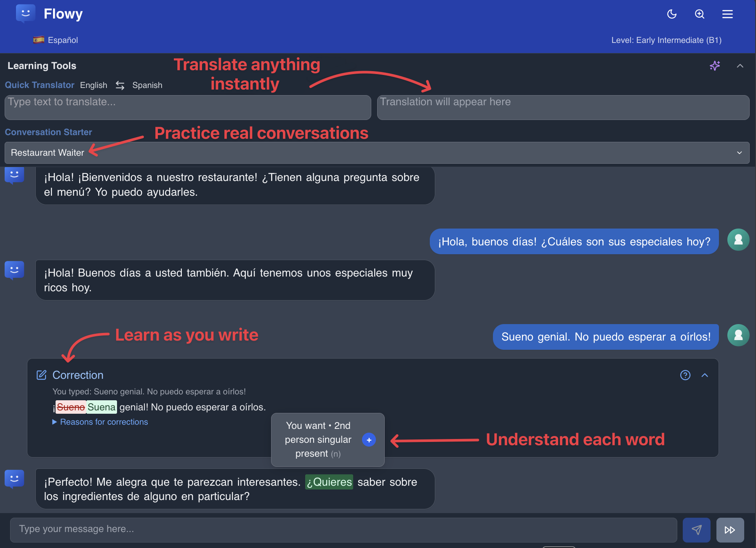
Task: Click the Español language selector
Action: click(x=56, y=40)
